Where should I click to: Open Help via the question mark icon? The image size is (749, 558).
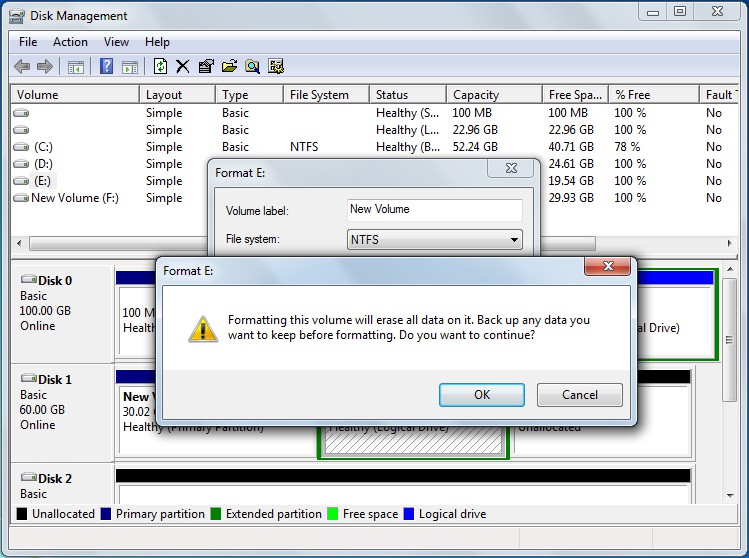(x=106, y=66)
